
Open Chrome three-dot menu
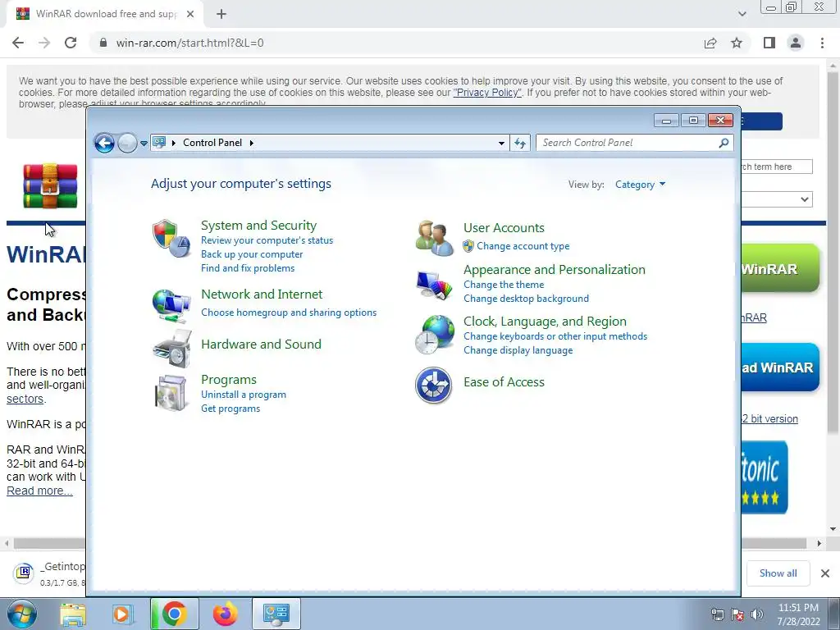(x=822, y=43)
